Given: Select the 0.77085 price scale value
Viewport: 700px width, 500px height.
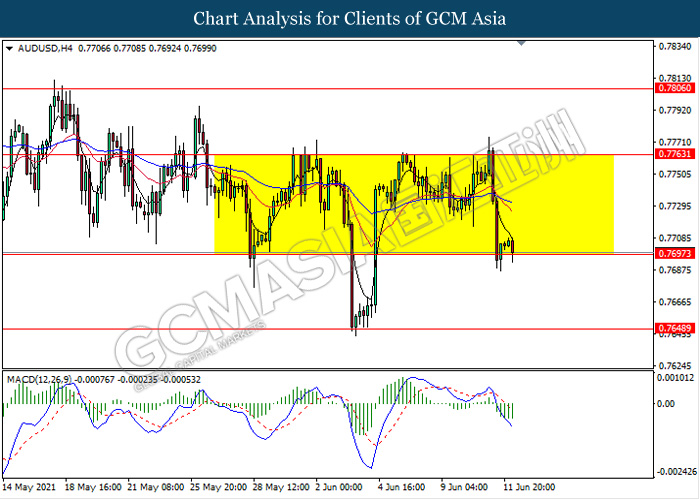Looking at the screenshot, I should [675, 238].
